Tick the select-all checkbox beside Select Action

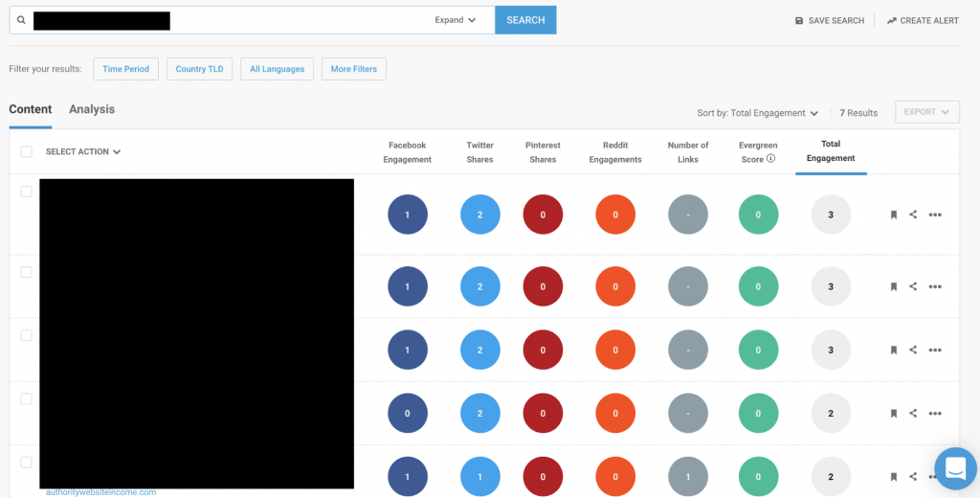26,151
